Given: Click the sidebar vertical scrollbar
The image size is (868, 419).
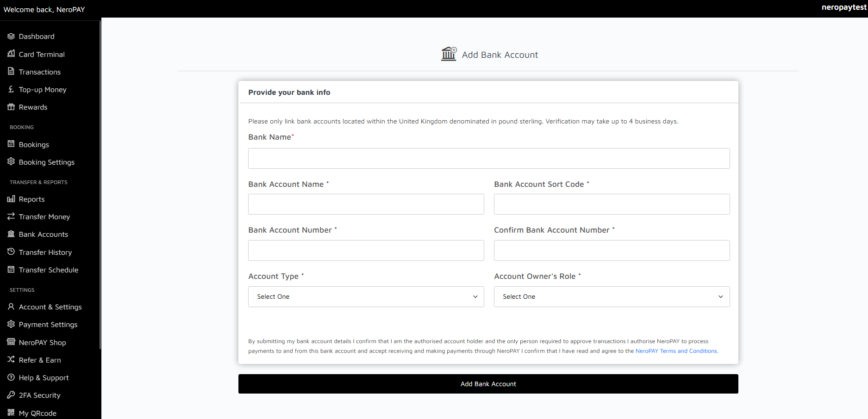Looking at the screenshot, I should [100, 185].
